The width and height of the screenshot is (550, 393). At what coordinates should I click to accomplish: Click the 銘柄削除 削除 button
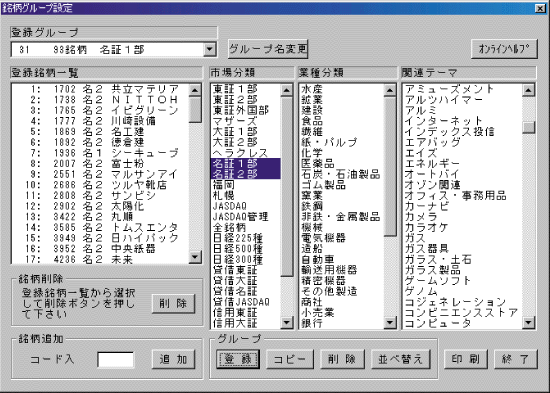pyautogui.click(x=173, y=304)
